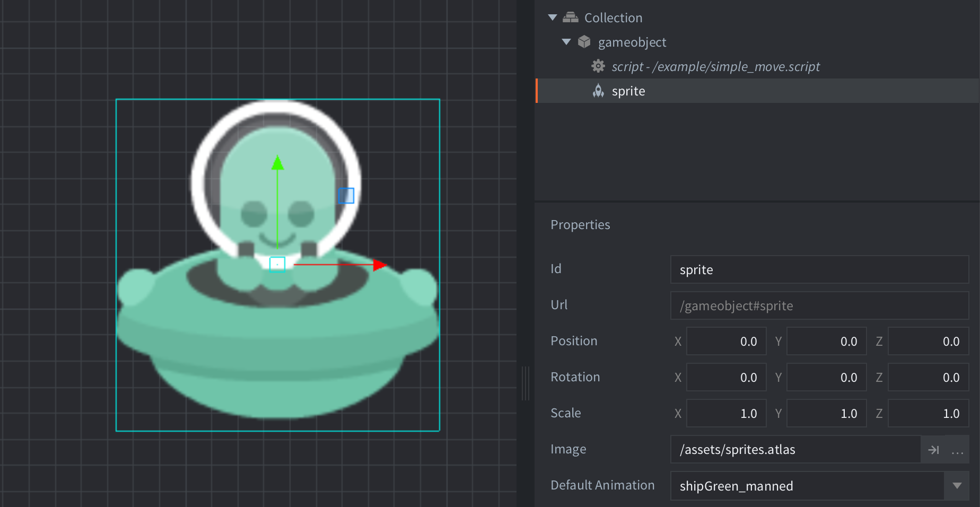Click the gameobject cube icon
Image resolution: width=980 pixels, height=507 pixels.
pyautogui.click(x=584, y=42)
